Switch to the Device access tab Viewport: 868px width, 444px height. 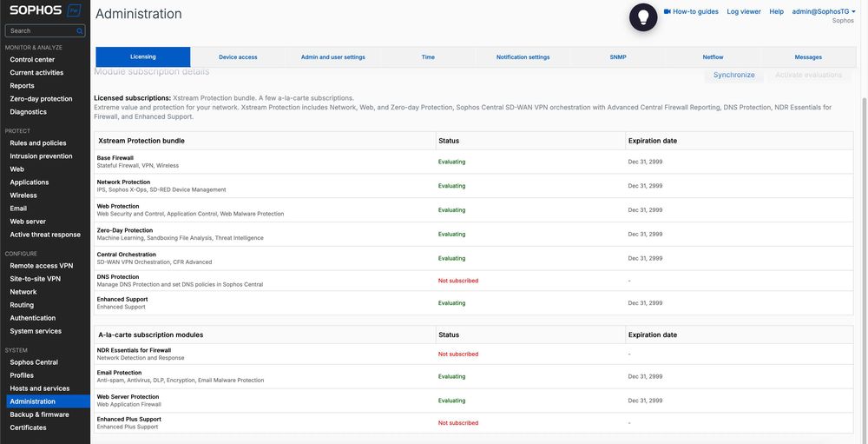pyautogui.click(x=238, y=57)
